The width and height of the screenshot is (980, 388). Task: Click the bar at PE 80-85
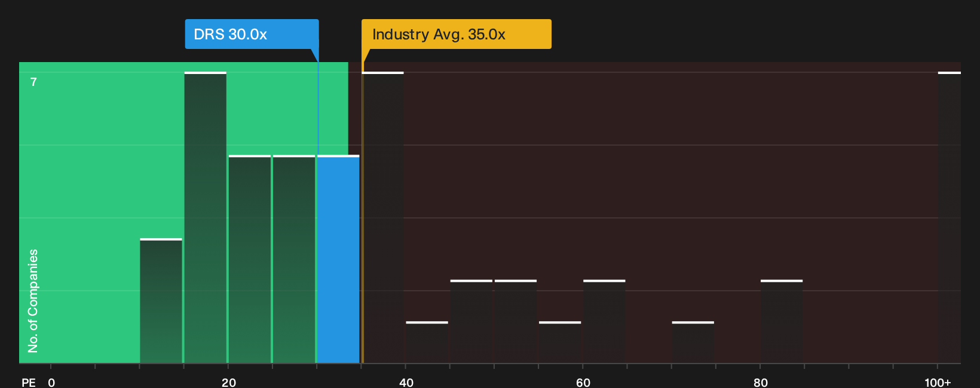782,321
